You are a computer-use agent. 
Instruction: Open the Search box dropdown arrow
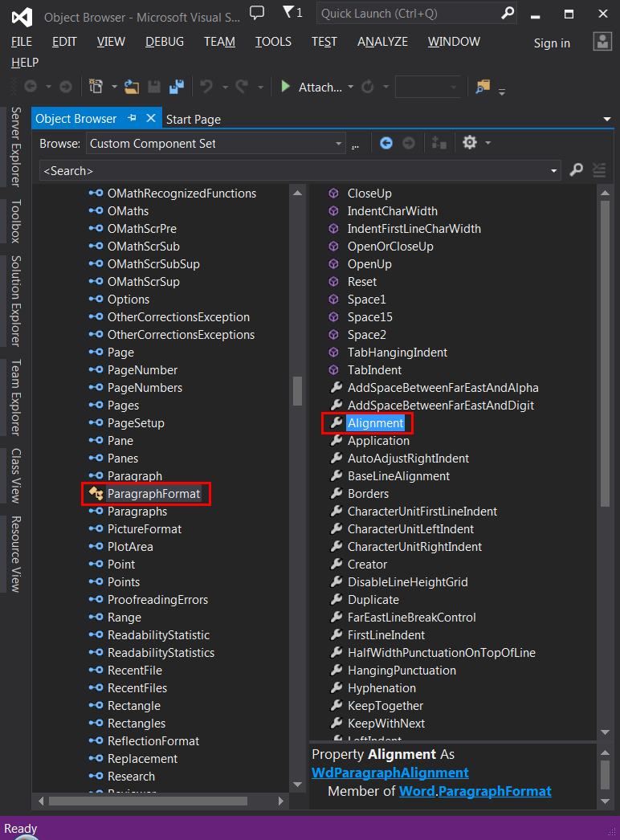(553, 171)
